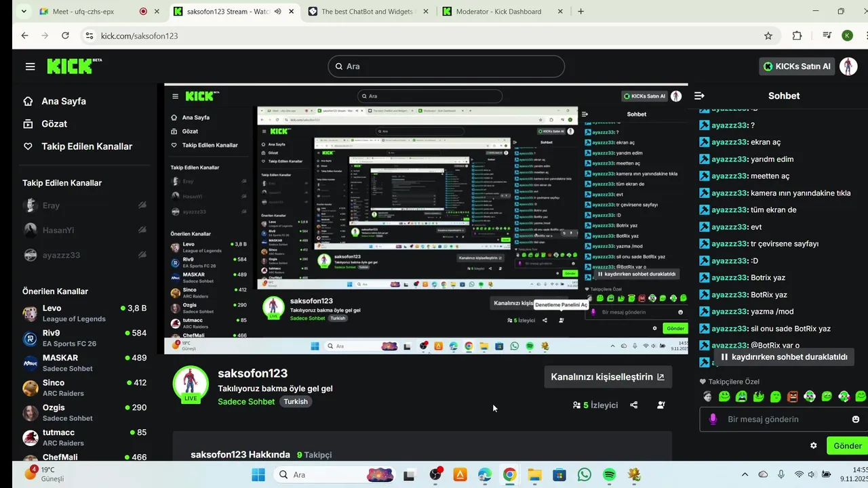
Task: Focus the Kick Ara search field
Action: click(446, 66)
